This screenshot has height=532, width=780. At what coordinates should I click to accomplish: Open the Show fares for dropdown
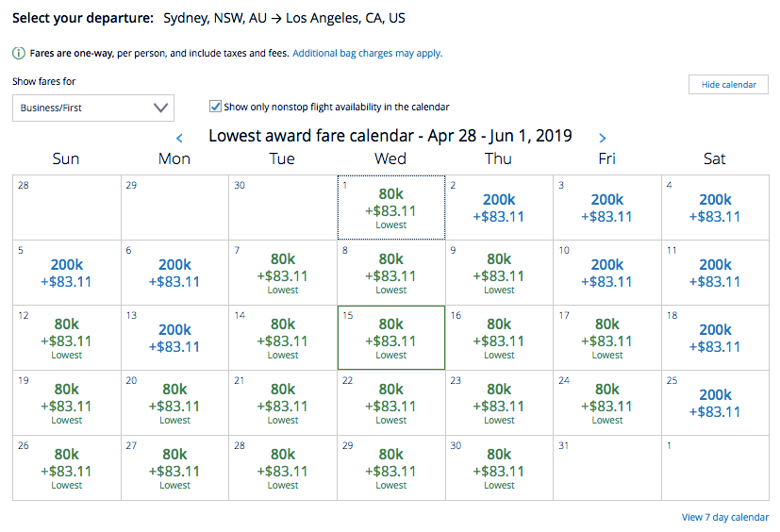93,108
